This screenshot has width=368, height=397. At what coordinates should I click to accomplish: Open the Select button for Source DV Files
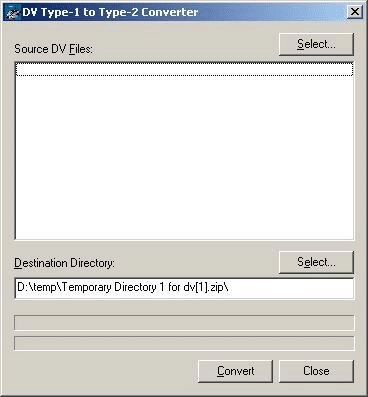point(316,44)
